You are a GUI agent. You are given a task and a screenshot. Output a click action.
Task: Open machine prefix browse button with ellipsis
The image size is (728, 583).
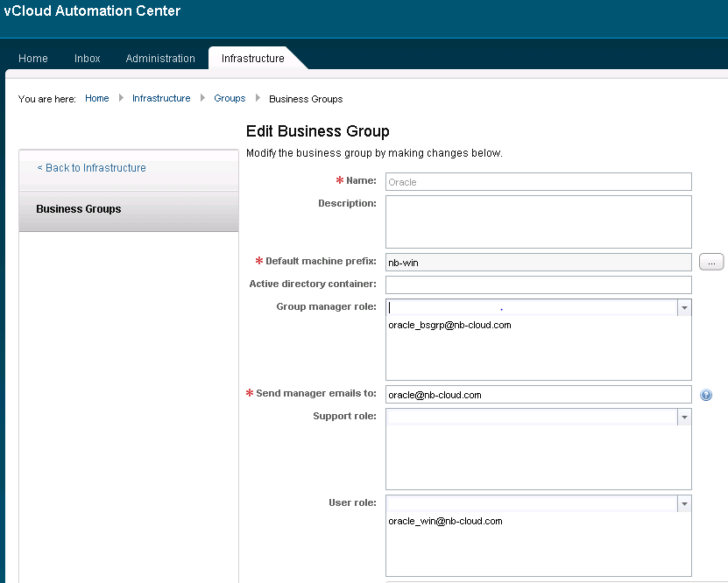[711, 262]
